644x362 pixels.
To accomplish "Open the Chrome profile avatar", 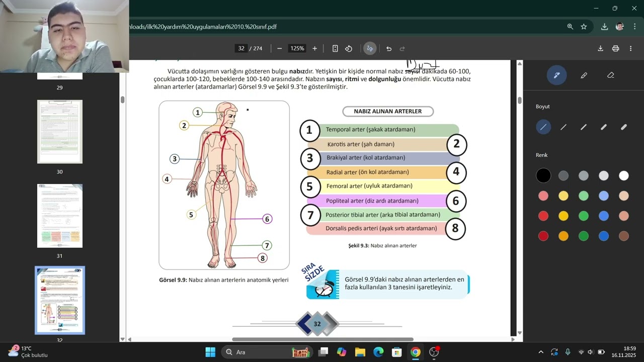I will (620, 27).
